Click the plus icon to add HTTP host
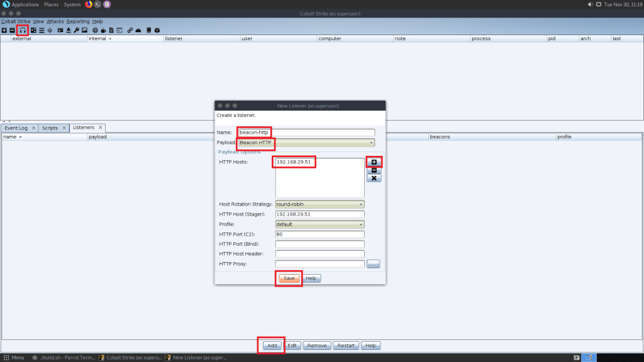The image size is (644, 362). pyautogui.click(x=374, y=162)
